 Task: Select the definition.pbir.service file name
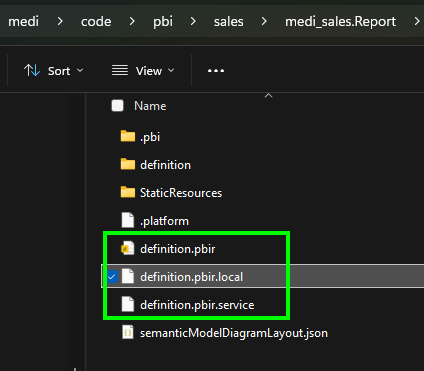coord(197,305)
